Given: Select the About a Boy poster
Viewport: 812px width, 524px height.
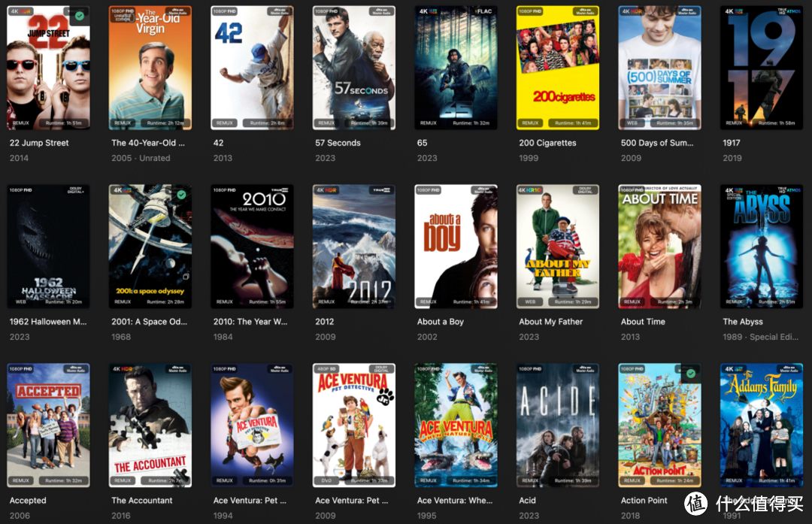Looking at the screenshot, I should coord(456,247).
